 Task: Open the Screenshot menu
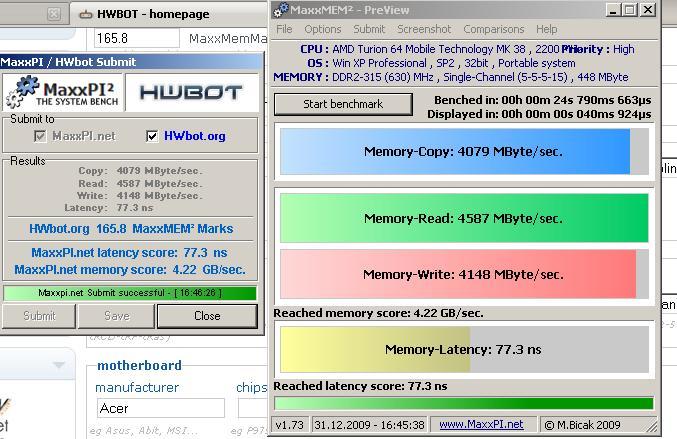point(424,29)
